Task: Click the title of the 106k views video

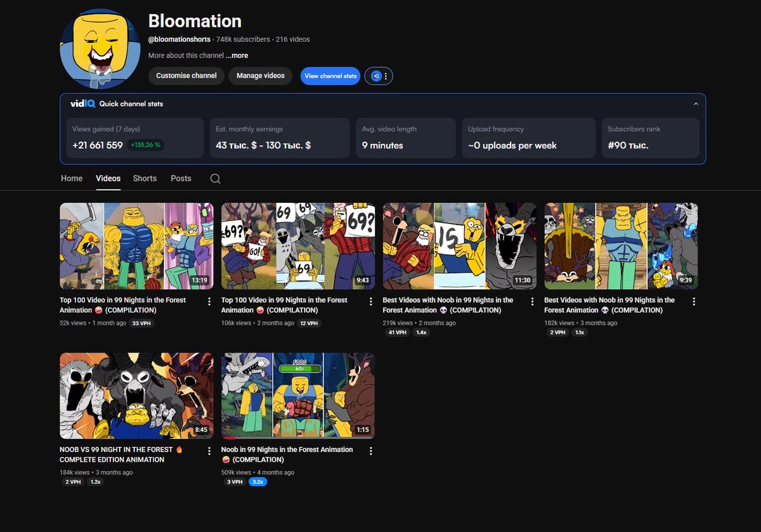Action: [x=284, y=305]
